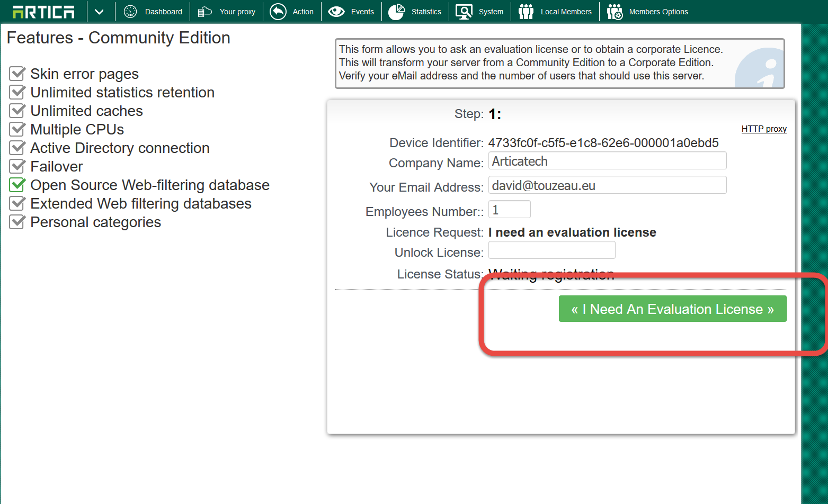
Task: Click the Statistics pie chart icon
Action: point(396,12)
